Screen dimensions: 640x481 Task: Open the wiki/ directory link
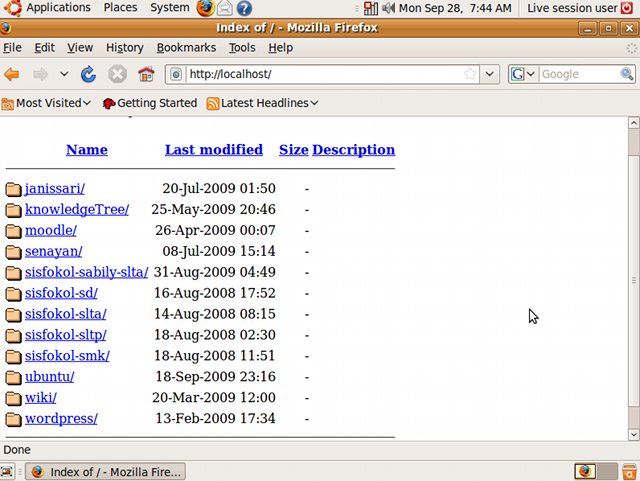40,398
